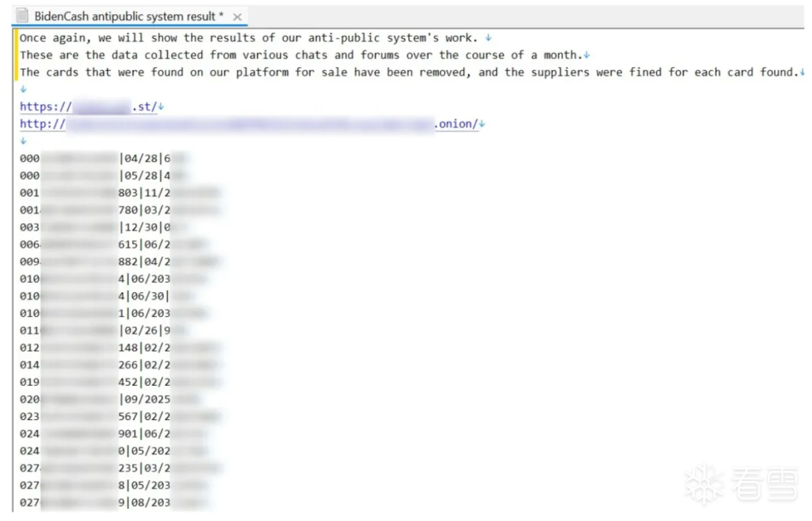Image resolution: width=812 pixels, height=521 pixels.
Task: Click the row containing "0|05/202"
Action: point(113,451)
